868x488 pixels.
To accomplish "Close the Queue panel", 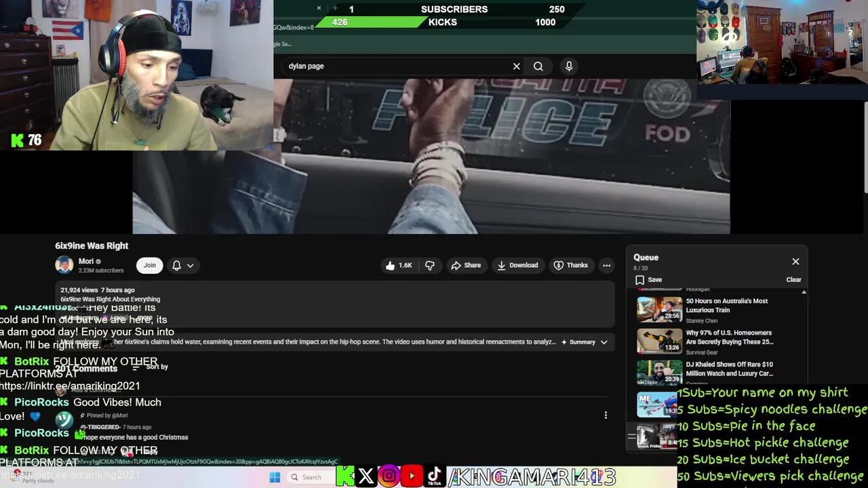I will [x=795, y=262].
